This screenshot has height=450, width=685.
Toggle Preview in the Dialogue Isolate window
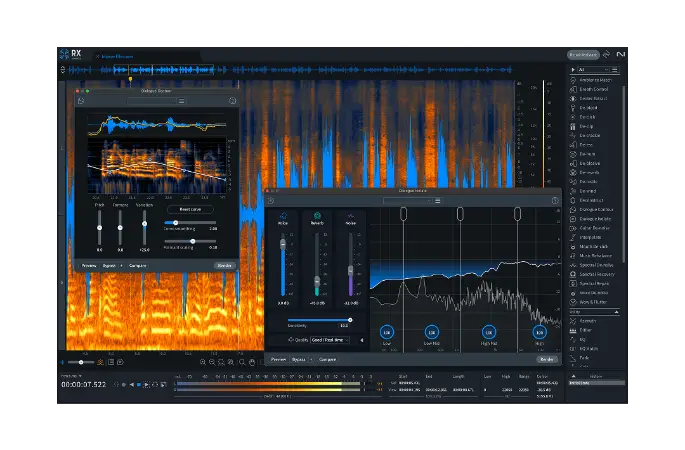(278, 358)
